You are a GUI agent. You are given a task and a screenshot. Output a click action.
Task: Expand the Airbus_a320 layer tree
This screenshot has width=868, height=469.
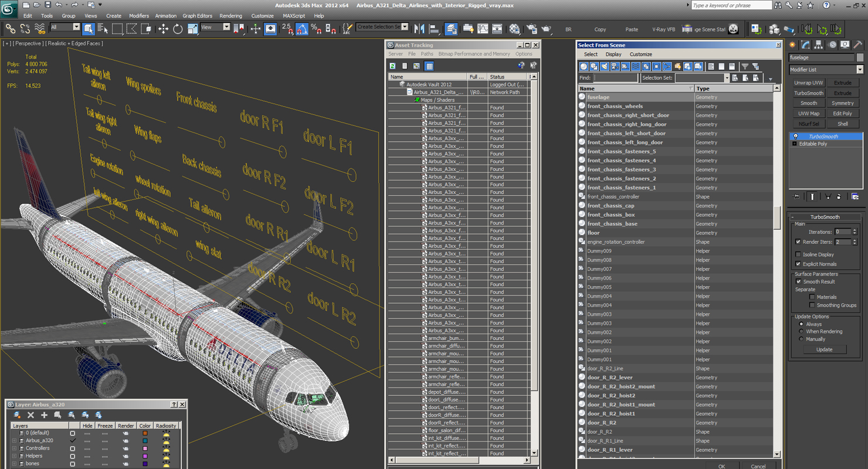[x=15, y=441]
